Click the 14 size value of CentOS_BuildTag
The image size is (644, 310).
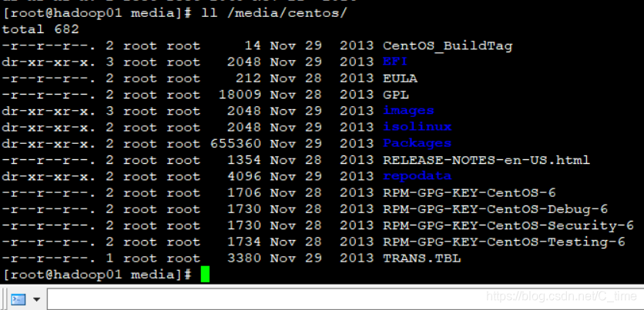[253, 45]
